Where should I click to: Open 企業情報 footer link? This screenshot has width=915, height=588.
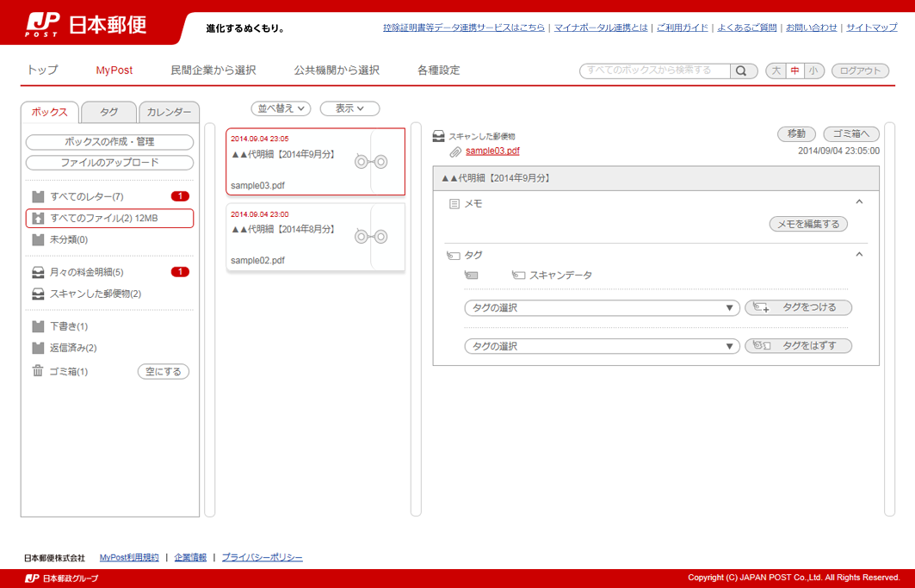pyautogui.click(x=190, y=558)
